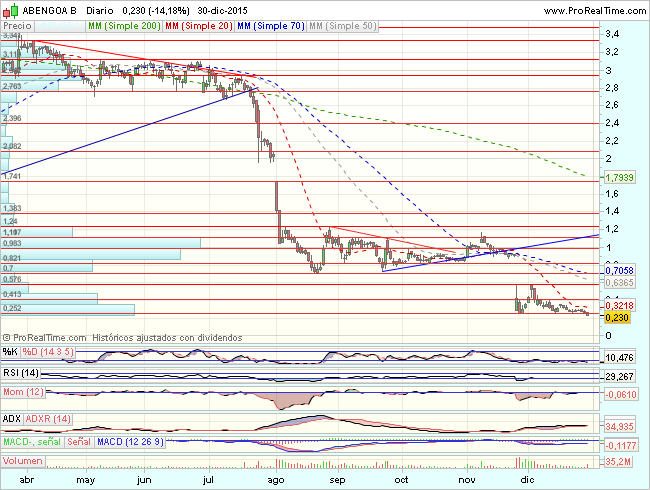Open the www.ProRealTime.com link
The height and width of the screenshot is (490, 650).
pos(595,11)
